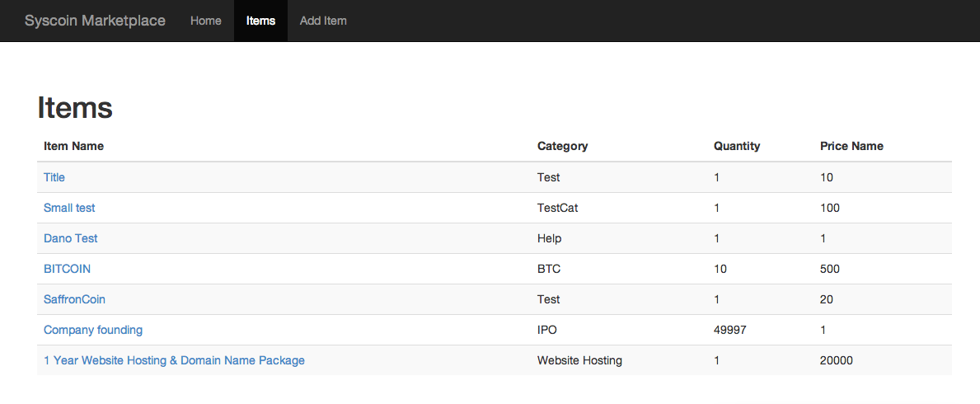The image size is (980, 404).
Task: Click the Quantity column header
Action: click(737, 146)
